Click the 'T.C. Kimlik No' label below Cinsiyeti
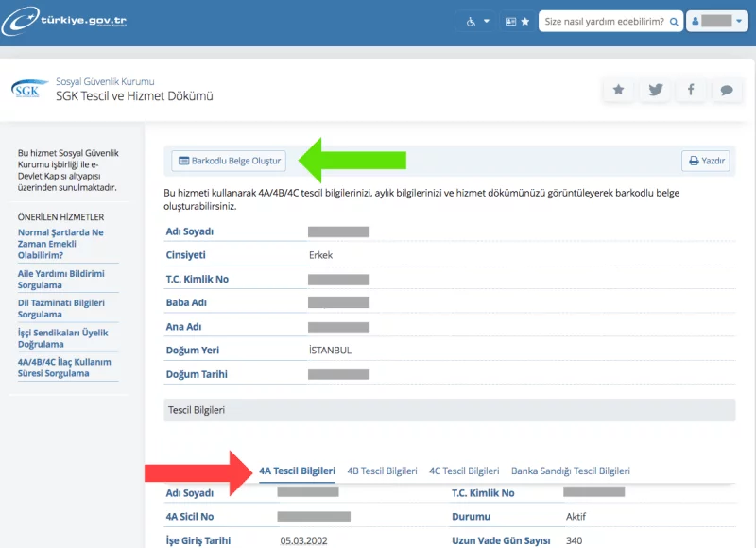This screenshot has height=548, width=756. tap(198, 279)
